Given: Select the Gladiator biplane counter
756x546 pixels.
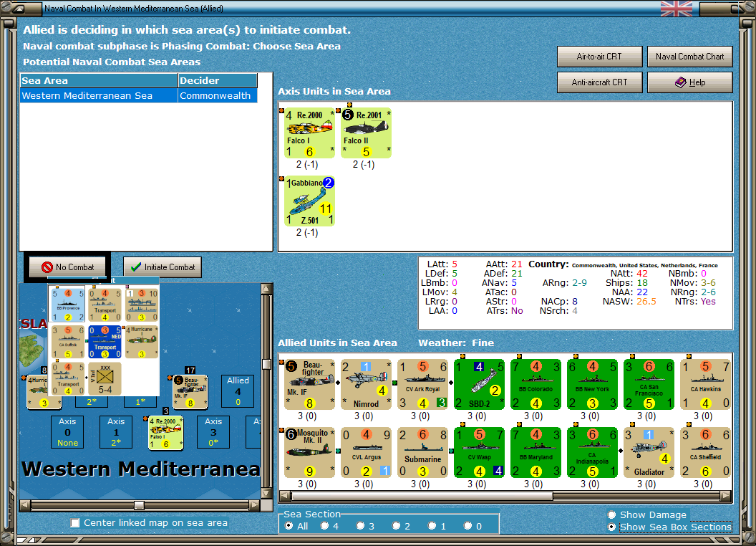Looking at the screenshot, I should 649,453.
